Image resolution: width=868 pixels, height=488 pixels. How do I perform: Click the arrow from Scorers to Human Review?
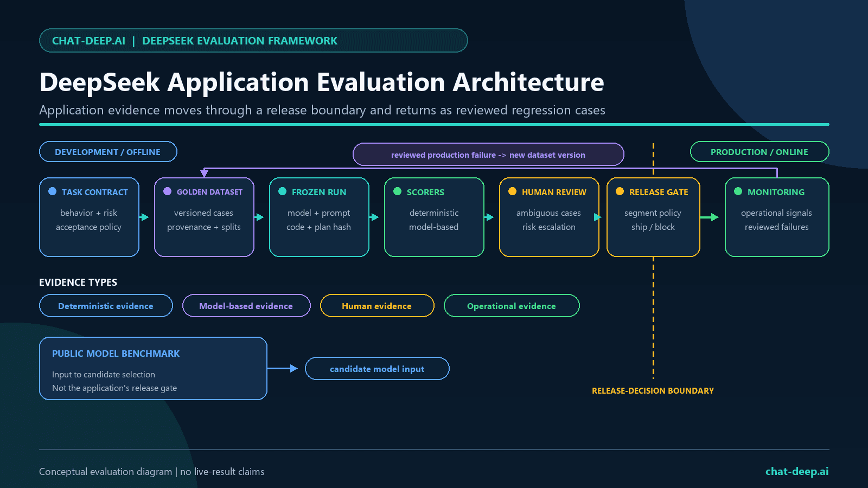click(x=489, y=217)
